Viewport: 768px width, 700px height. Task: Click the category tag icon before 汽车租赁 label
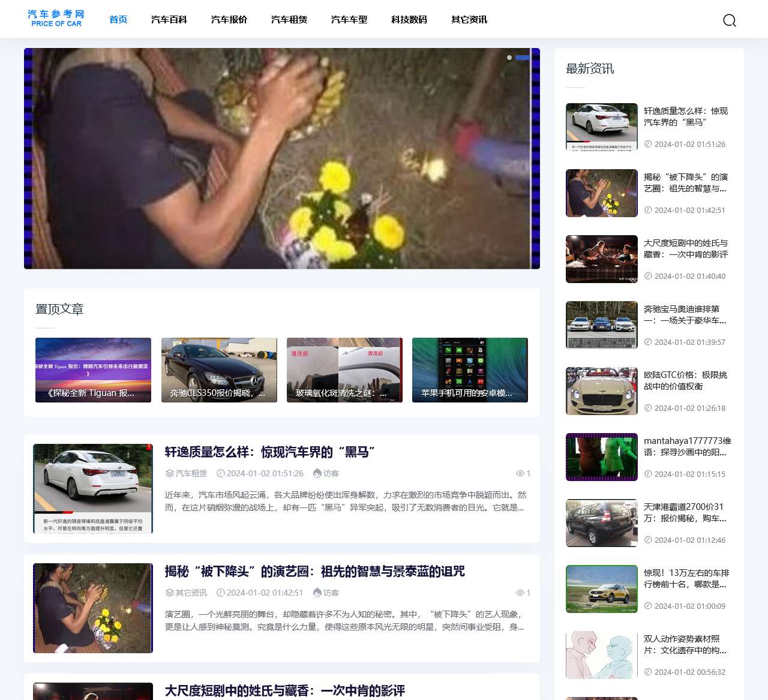169,473
